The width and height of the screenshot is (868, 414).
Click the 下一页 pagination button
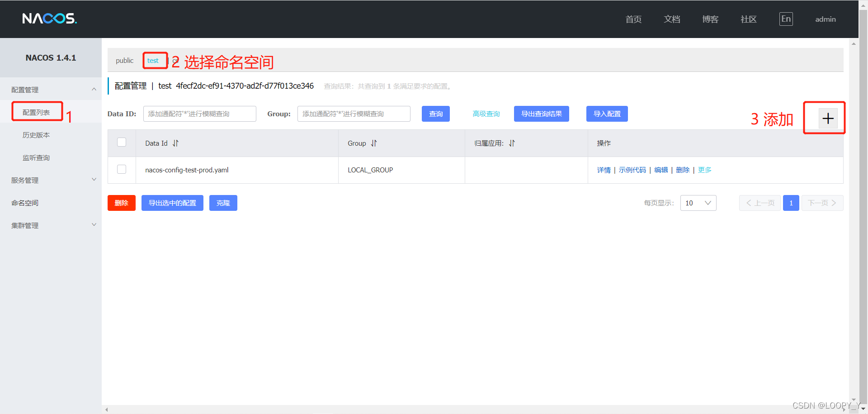pyautogui.click(x=822, y=203)
